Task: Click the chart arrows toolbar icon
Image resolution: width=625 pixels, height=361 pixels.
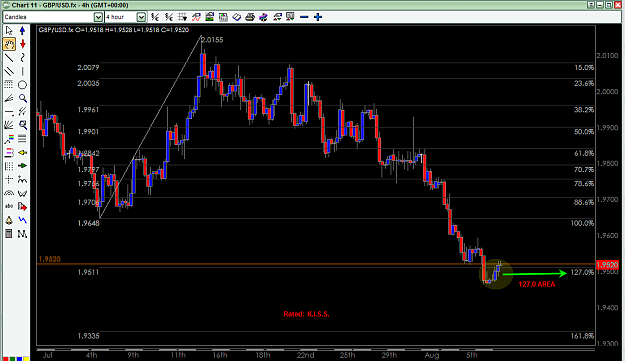Action: [x=277, y=17]
